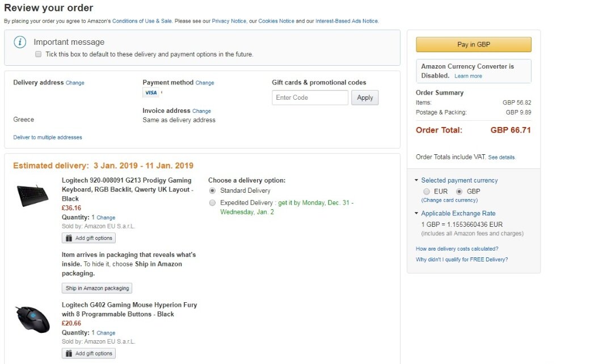
Task: Open the Cookies Notice link
Action: 276,21
